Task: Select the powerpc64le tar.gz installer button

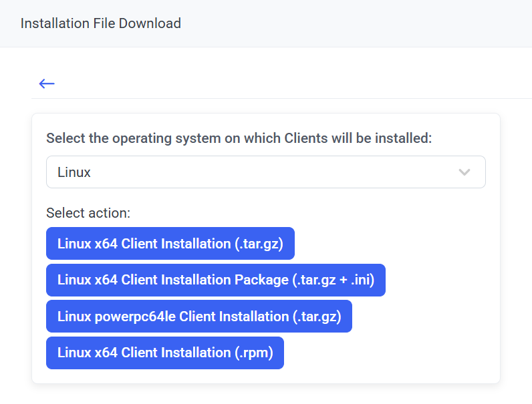Action: [x=198, y=317]
